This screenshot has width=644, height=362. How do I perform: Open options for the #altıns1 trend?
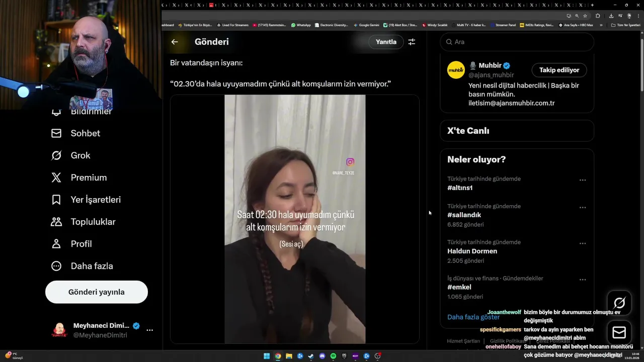pos(583,180)
